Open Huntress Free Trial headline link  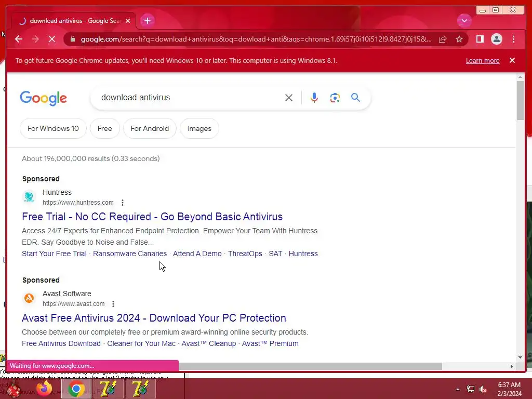point(152,217)
